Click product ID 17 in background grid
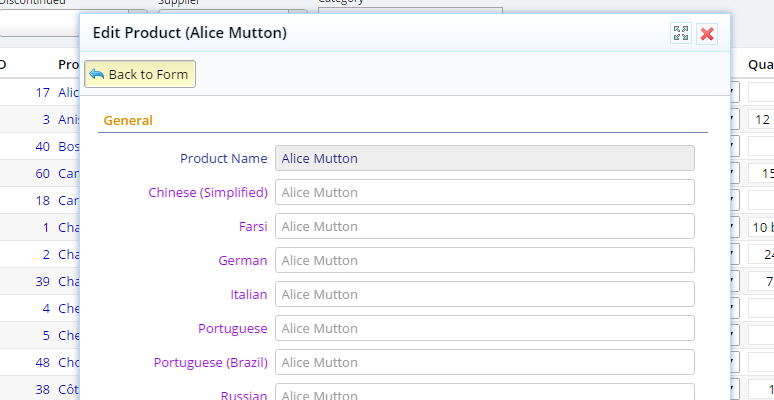This screenshot has height=400, width=774. point(43,92)
